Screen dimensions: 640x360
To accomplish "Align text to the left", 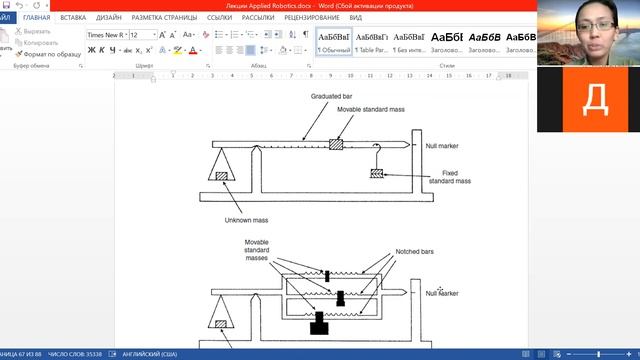I will 219,50.
